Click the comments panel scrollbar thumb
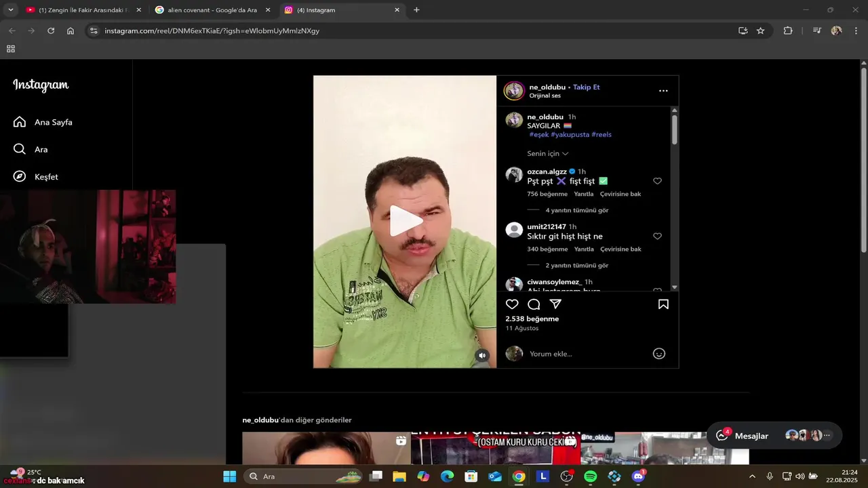 675,129
